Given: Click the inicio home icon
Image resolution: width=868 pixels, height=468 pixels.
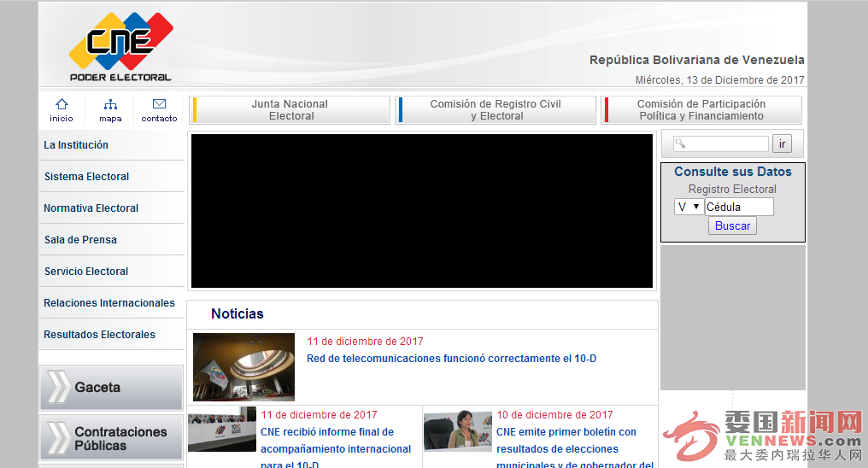Looking at the screenshot, I should click(62, 104).
